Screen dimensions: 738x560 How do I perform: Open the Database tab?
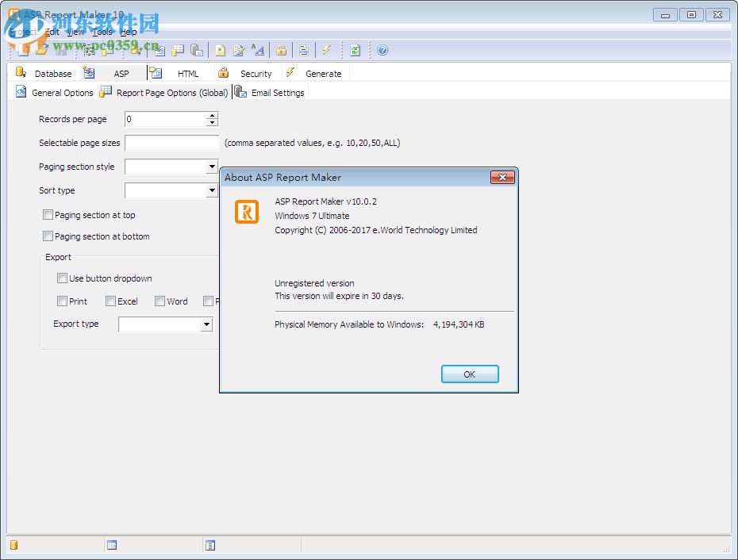click(44, 74)
